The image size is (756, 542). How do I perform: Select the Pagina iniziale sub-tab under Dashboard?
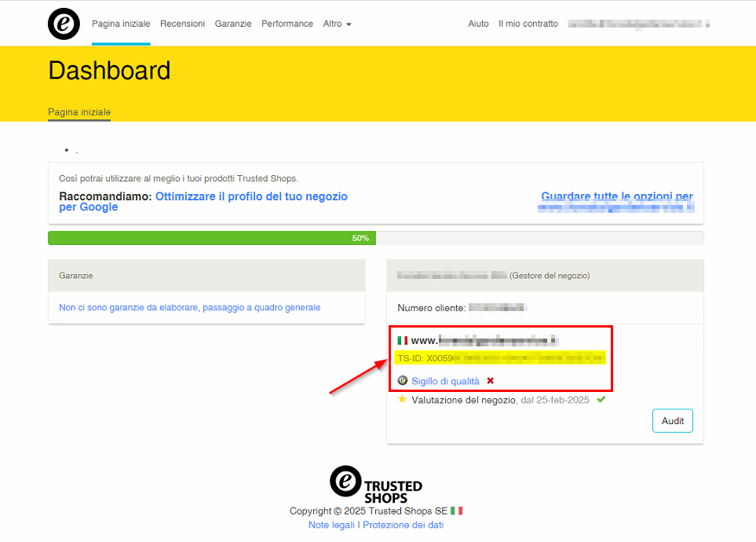[79, 112]
